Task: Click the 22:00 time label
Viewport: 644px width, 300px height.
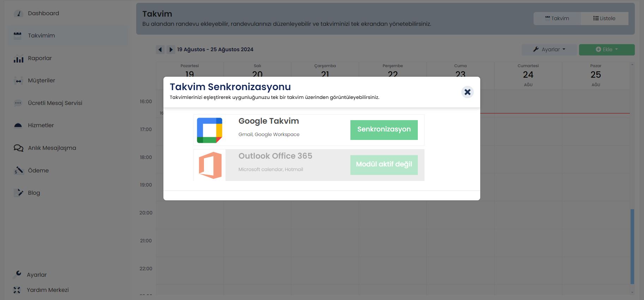Action: click(146, 269)
